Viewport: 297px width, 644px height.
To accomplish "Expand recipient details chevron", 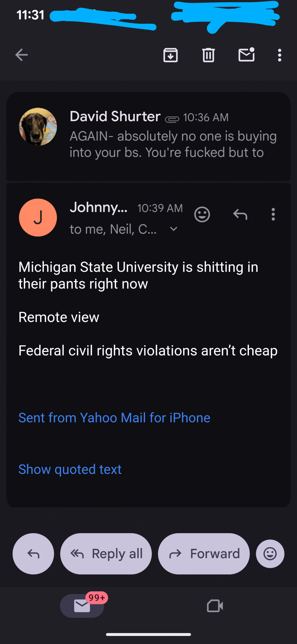I will 174,229.
